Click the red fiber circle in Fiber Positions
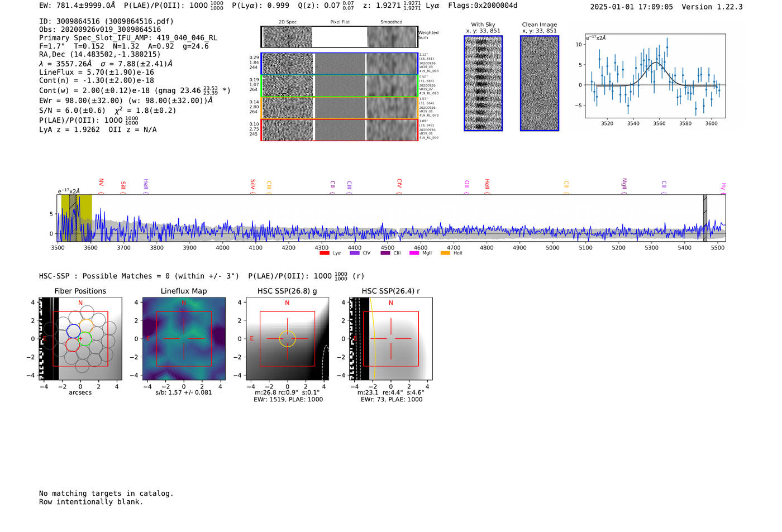The height and width of the screenshot is (532, 782). (x=73, y=344)
